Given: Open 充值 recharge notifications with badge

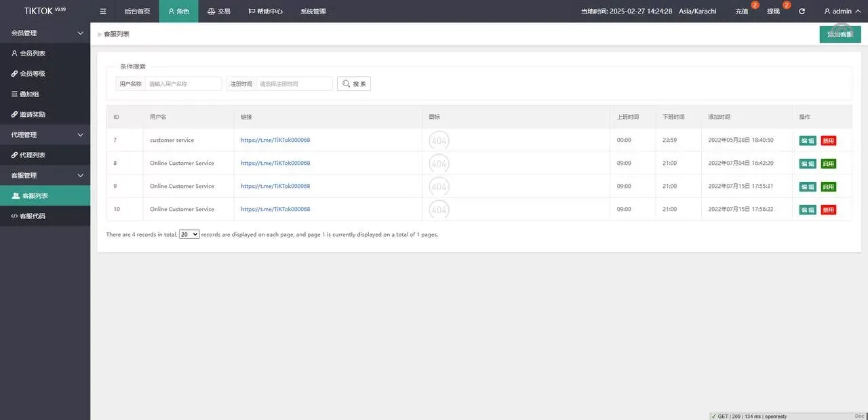Looking at the screenshot, I should 742,12.
